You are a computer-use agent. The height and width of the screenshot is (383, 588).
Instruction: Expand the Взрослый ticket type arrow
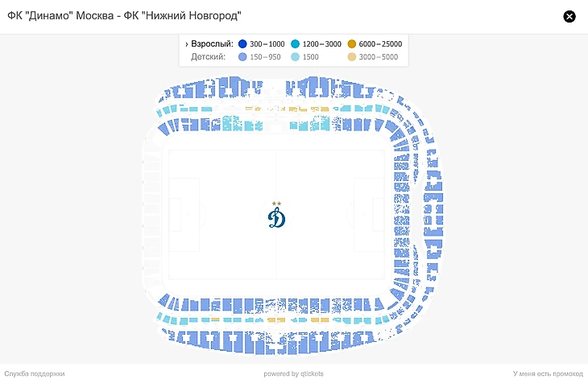[x=186, y=43]
